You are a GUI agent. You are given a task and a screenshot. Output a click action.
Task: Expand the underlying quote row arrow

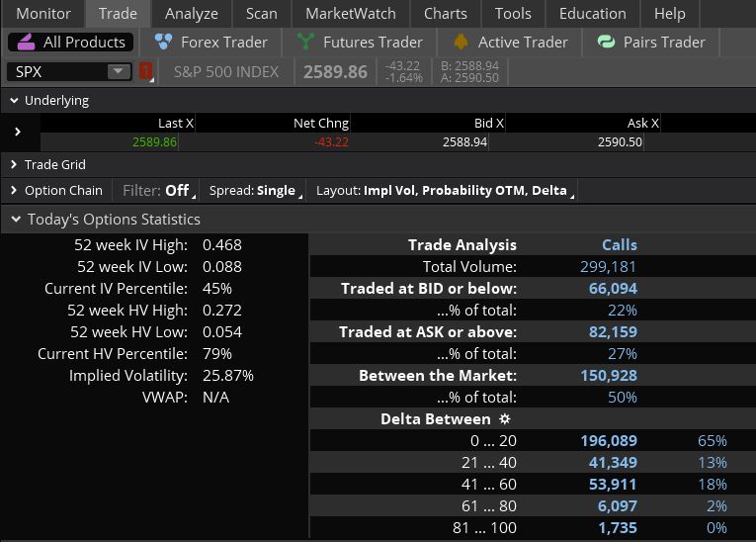(x=18, y=132)
